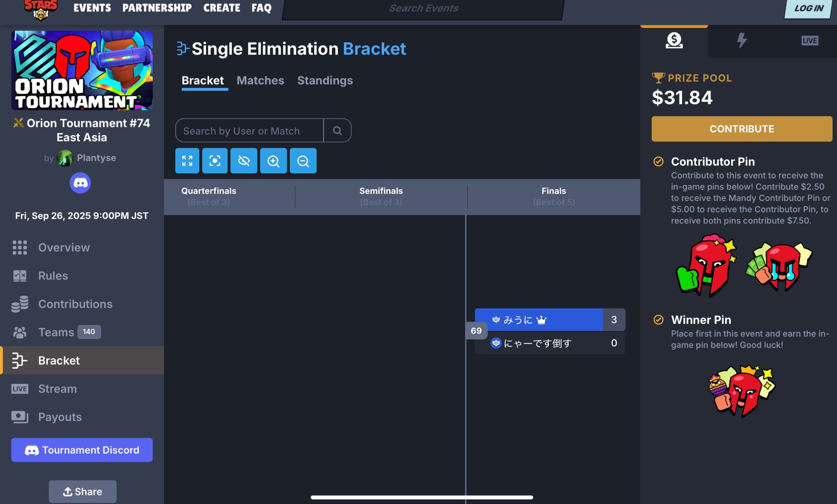837x504 pixels.
Task: Click the magnifier search button
Action: [x=337, y=131]
